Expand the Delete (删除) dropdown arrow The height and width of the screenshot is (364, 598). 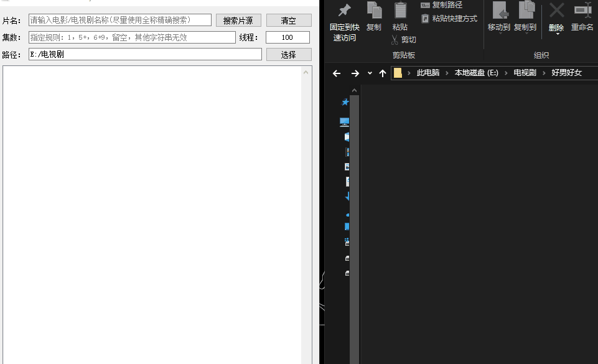(556, 34)
